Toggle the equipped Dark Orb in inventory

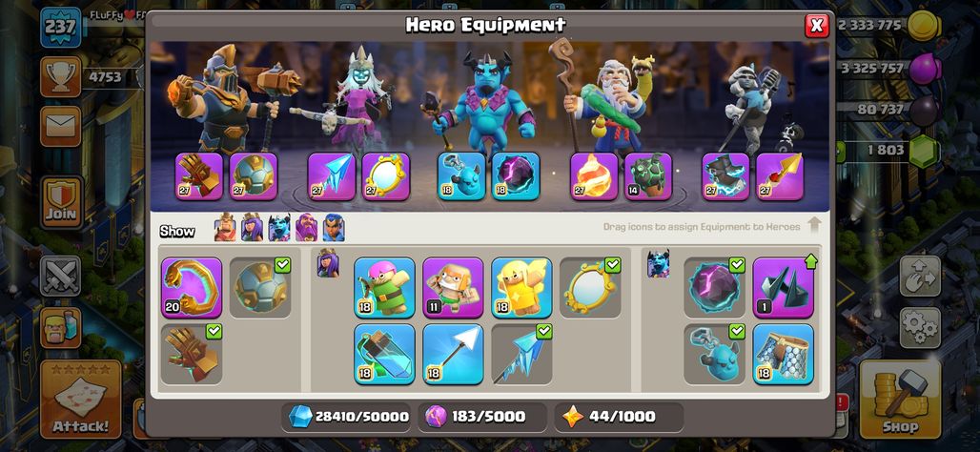pos(714,288)
